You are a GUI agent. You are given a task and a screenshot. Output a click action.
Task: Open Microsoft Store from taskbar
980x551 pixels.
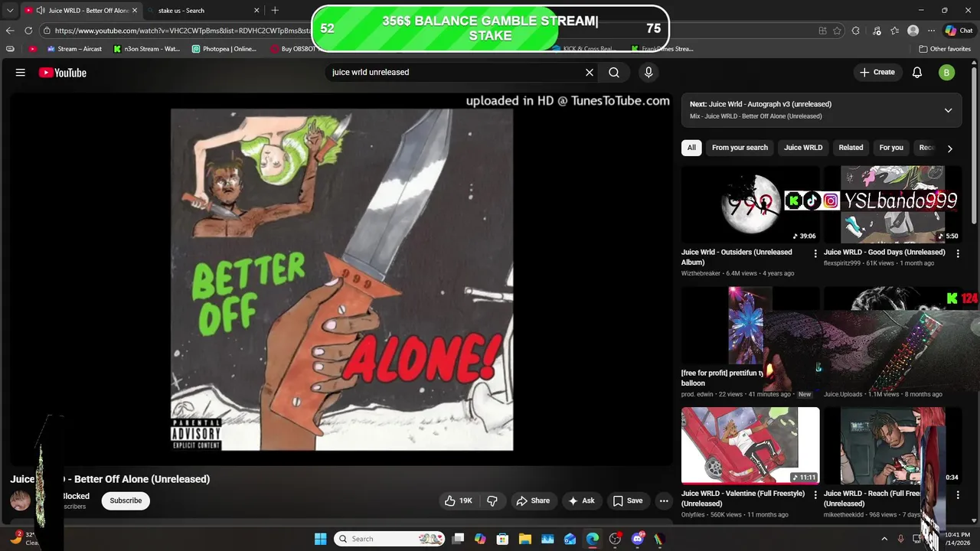point(502,539)
